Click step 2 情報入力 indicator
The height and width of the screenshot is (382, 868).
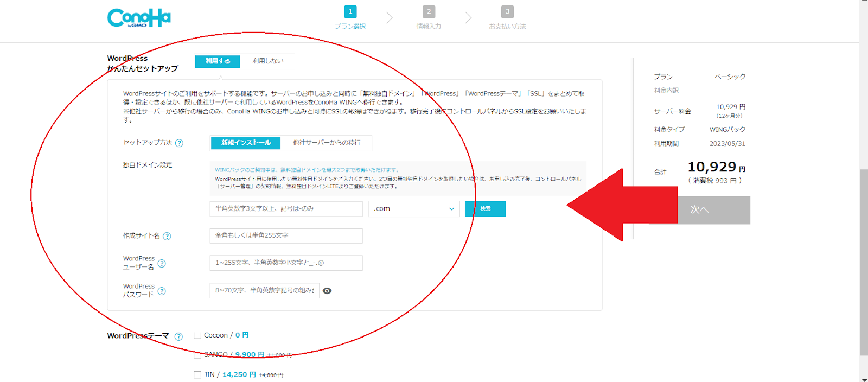tap(429, 17)
